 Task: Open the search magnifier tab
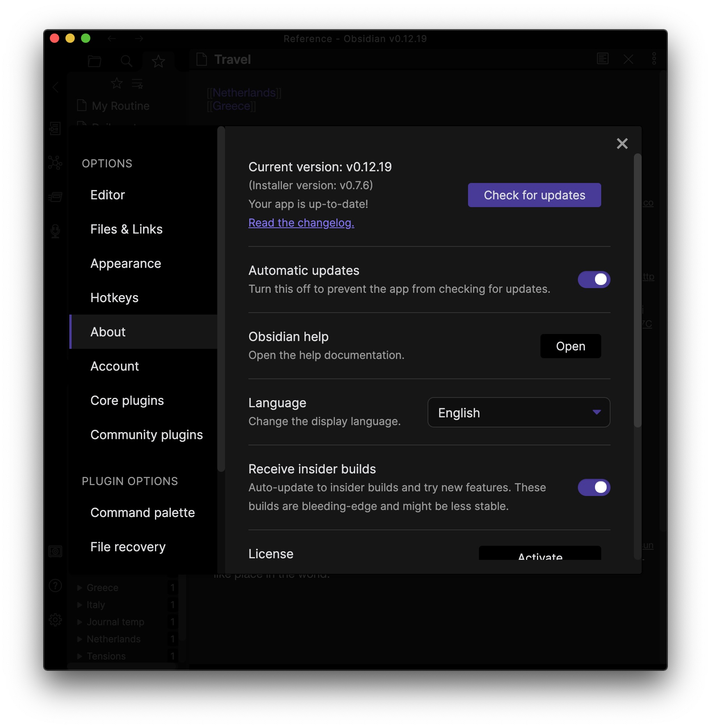(126, 61)
